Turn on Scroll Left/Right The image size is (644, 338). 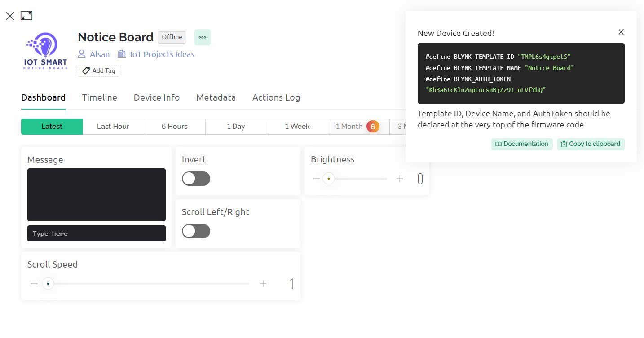click(x=196, y=231)
